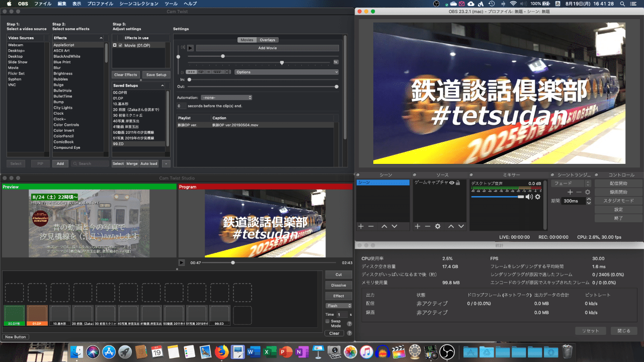Open desktop audio mixer settings gear
This screenshot has height=362, width=644.
click(537, 197)
